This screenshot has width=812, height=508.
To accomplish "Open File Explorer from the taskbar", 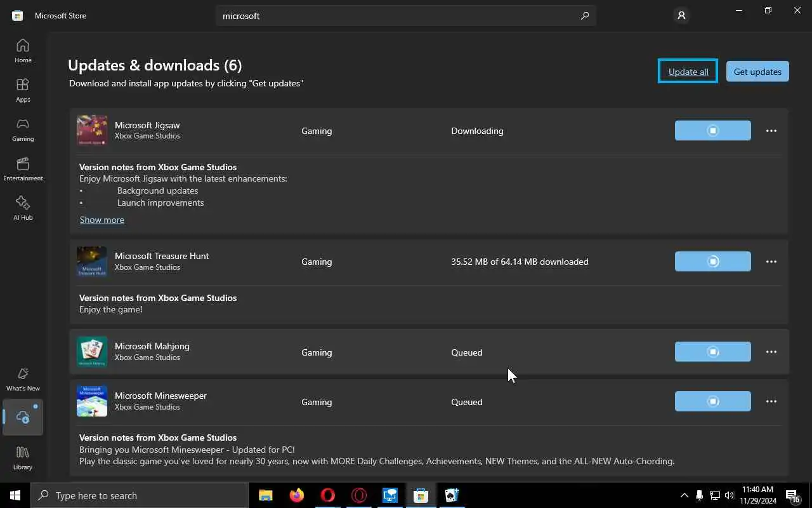I will pyautogui.click(x=265, y=495).
